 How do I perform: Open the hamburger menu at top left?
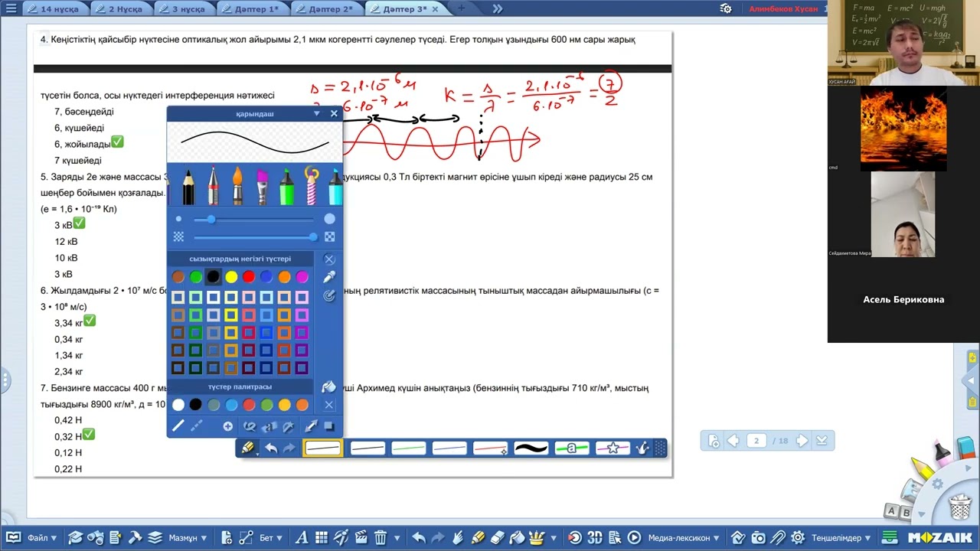click(11, 8)
